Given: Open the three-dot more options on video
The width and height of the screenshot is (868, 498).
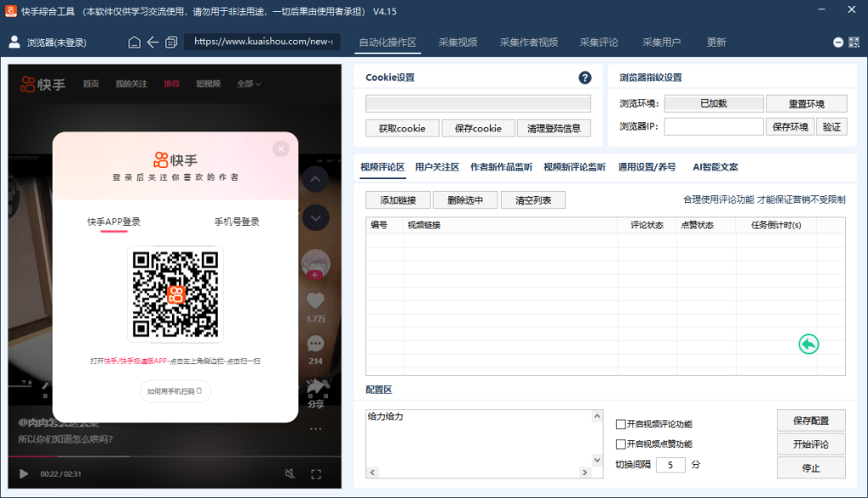Looking at the screenshot, I should pos(315,428).
